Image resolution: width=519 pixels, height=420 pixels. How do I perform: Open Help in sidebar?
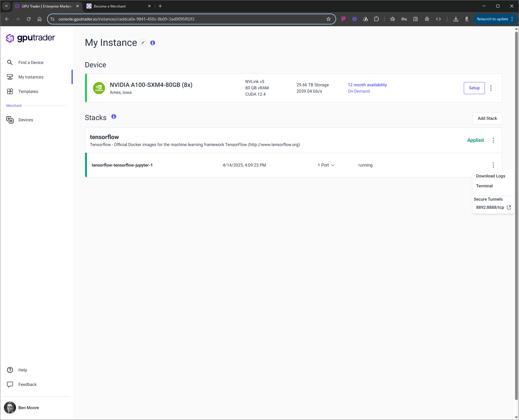(x=23, y=370)
